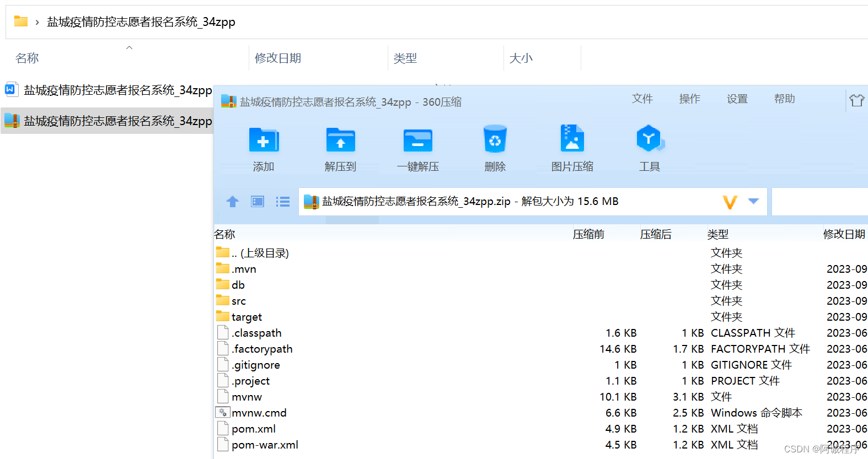Sort the archive list by the 类型 header

click(718, 234)
